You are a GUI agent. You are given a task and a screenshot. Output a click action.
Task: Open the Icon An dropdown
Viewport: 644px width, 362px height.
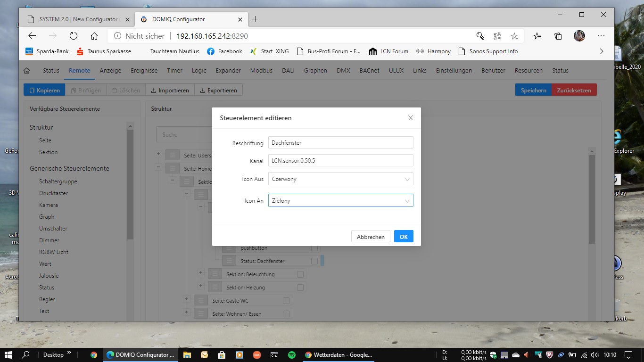tap(340, 201)
